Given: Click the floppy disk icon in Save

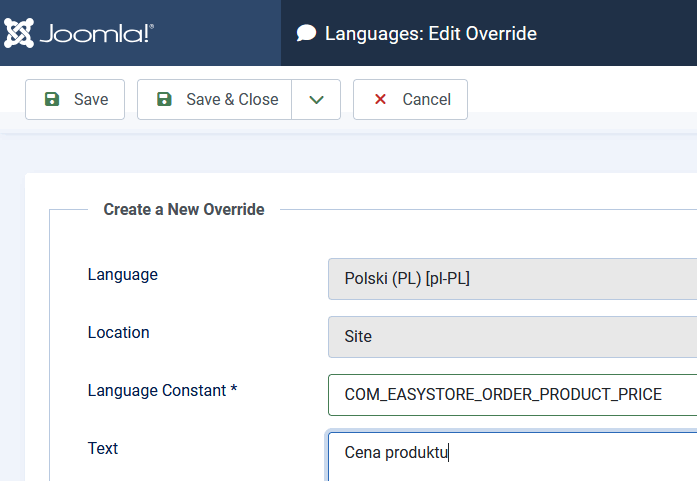Looking at the screenshot, I should tap(52, 100).
